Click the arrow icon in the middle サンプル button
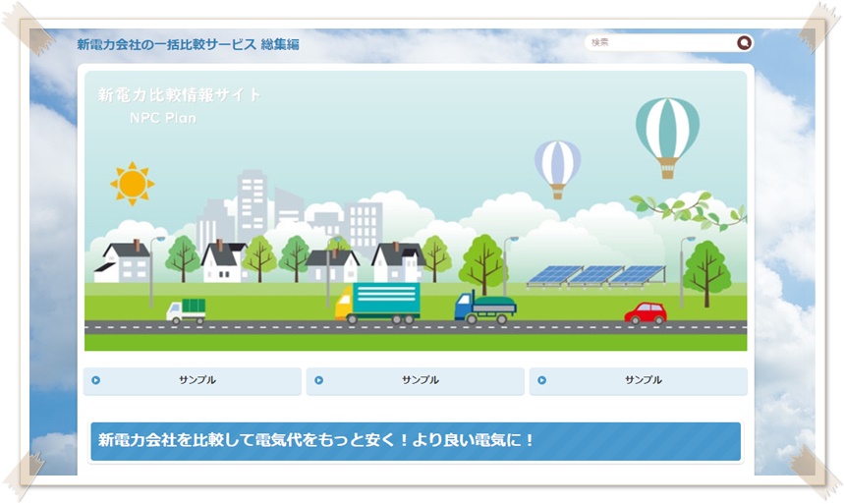This screenshot has width=844, height=504. pyautogui.click(x=318, y=380)
